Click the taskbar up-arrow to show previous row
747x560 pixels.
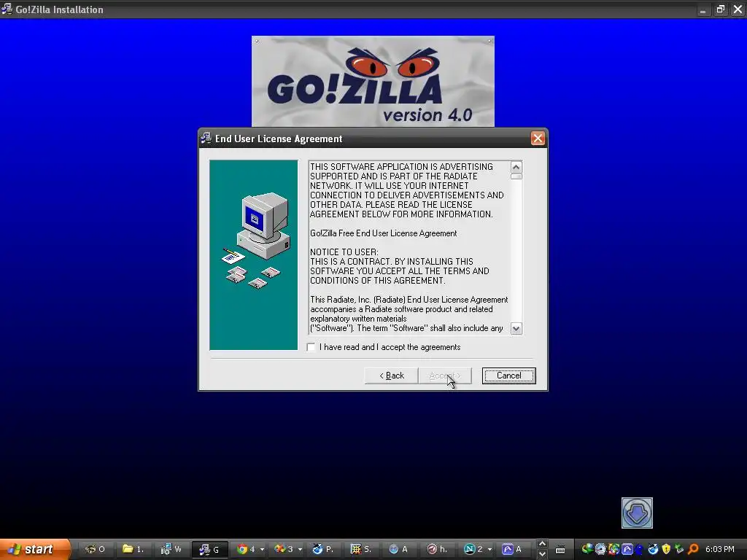(x=542, y=544)
